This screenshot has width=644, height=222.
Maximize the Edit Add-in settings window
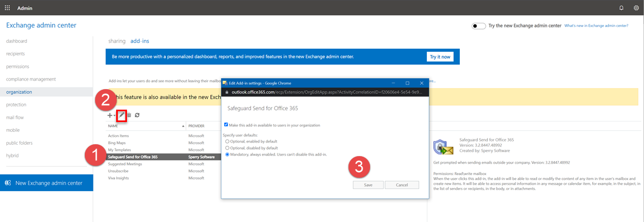(407, 83)
